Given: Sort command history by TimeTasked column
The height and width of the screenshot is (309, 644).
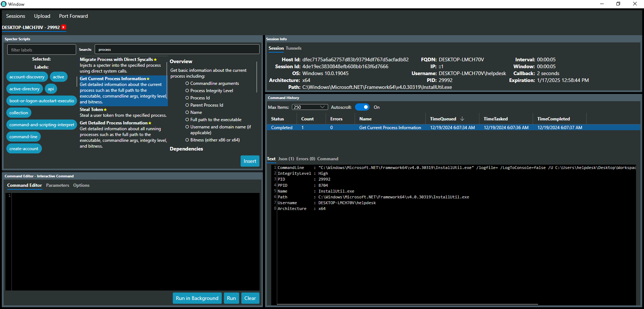Looking at the screenshot, I should pos(496,119).
